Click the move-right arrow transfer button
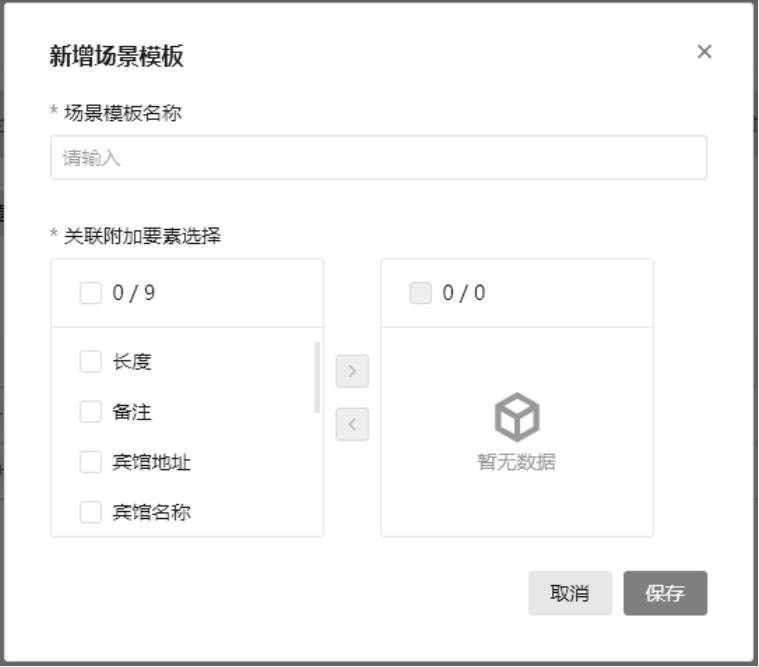 (352, 371)
